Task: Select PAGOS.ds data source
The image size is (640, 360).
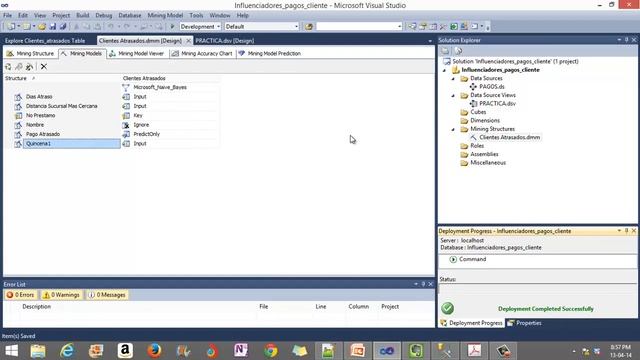Action: coord(492,87)
